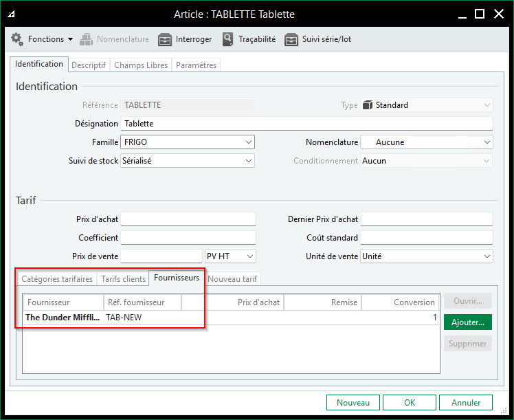Click the Interroger toolbar label
The width and height of the screenshot is (514, 420).
click(194, 39)
